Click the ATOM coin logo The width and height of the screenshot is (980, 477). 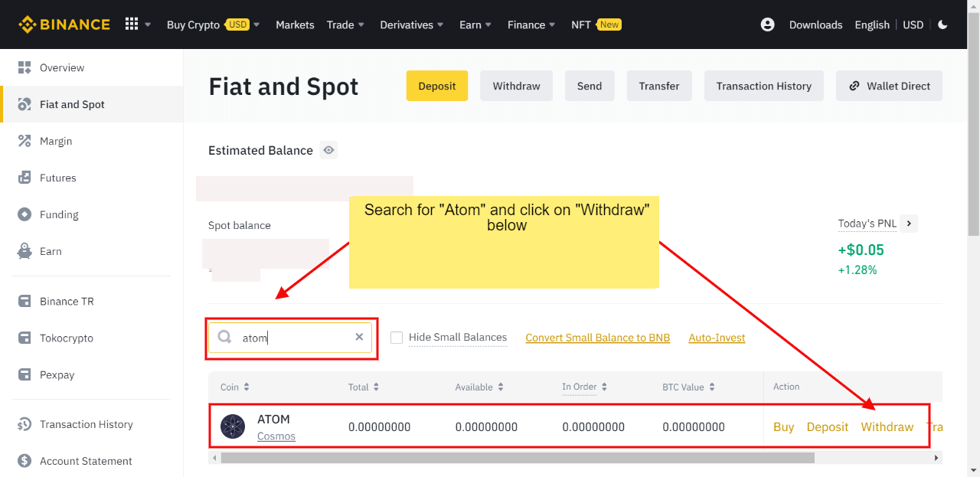(x=233, y=426)
